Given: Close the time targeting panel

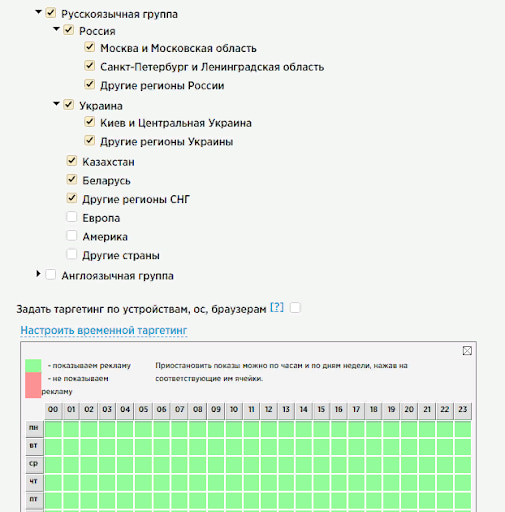Looking at the screenshot, I should [x=467, y=351].
